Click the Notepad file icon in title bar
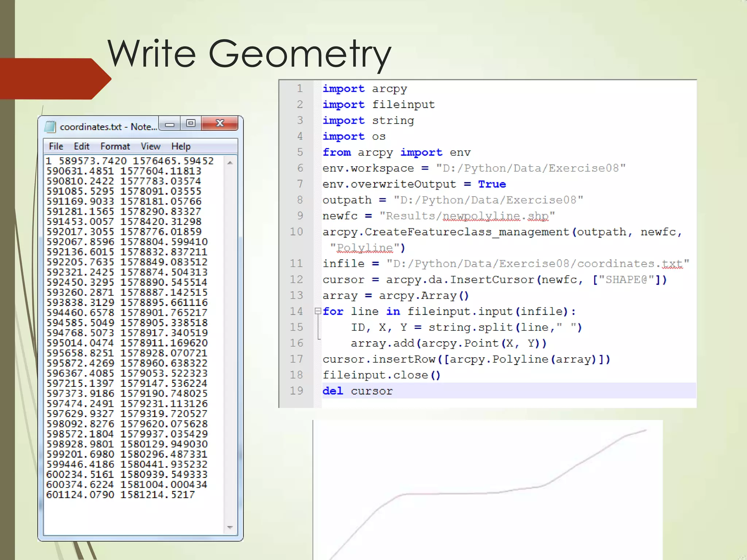Viewport: 747px width, 560px height. click(x=50, y=127)
